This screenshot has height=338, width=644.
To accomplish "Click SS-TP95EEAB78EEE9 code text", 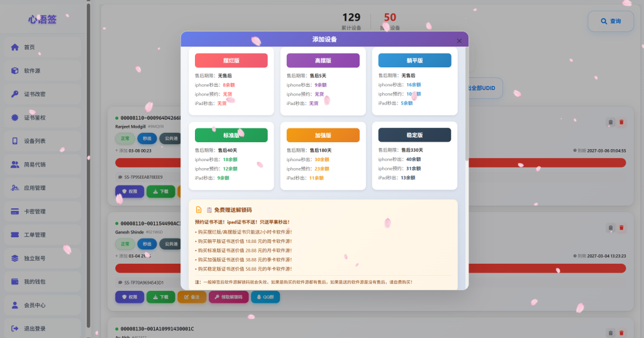I will pos(143,177).
